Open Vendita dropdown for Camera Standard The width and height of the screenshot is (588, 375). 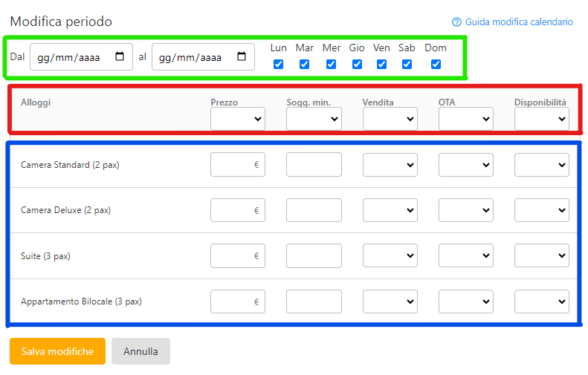pos(390,165)
